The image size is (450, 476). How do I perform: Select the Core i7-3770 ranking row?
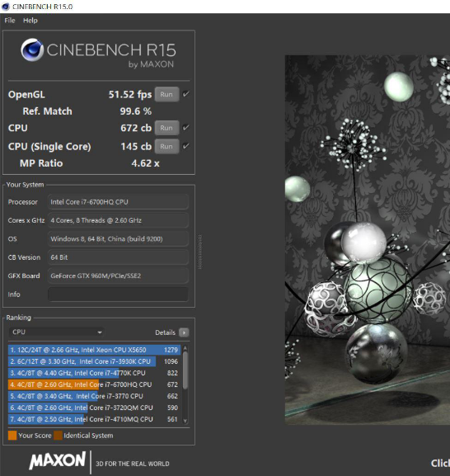coord(94,396)
